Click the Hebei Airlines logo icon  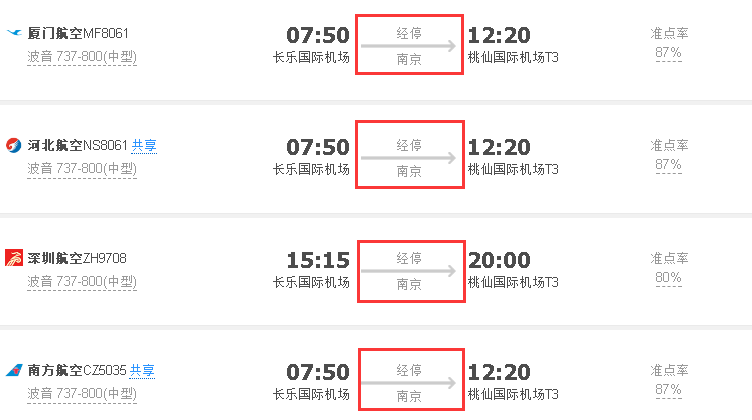coord(14,146)
